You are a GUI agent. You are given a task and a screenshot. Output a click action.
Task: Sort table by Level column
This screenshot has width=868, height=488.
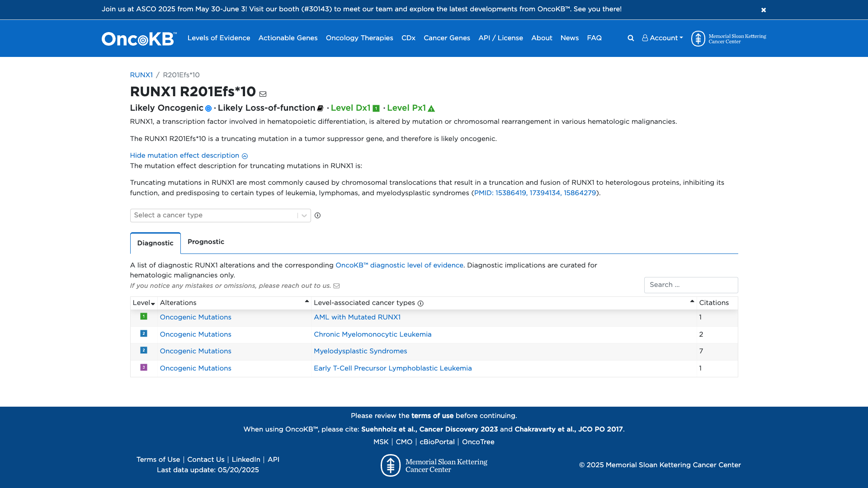[144, 303]
